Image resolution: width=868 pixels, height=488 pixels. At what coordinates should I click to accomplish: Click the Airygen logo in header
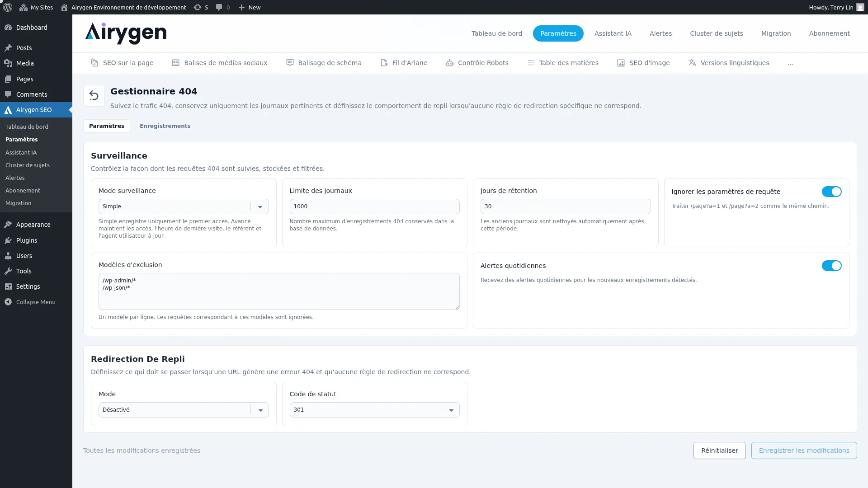[x=126, y=33]
